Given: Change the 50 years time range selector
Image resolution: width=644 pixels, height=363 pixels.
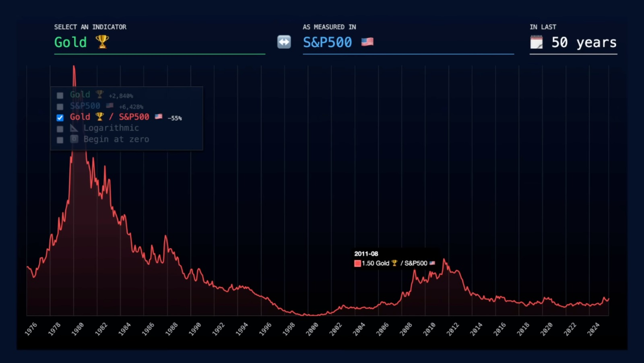Looking at the screenshot, I should pyautogui.click(x=584, y=42).
